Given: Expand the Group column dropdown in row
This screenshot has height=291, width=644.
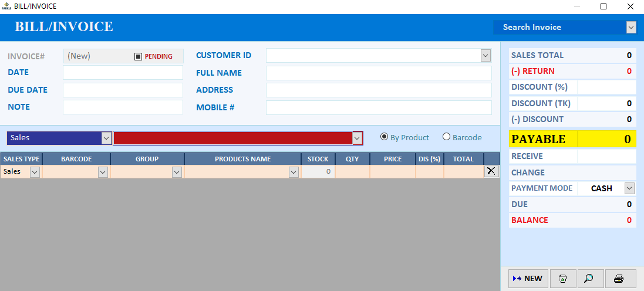Looking at the screenshot, I should (x=177, y=172).
